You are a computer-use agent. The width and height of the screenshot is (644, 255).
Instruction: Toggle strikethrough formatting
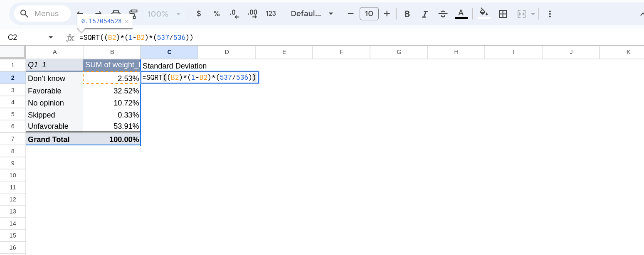tap(443, 14)
